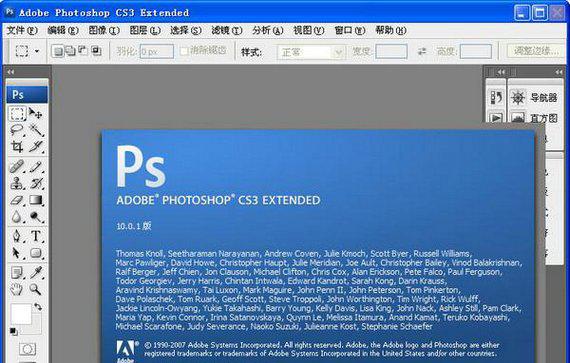Select the Zoom magnifier tool

[36, 289]
